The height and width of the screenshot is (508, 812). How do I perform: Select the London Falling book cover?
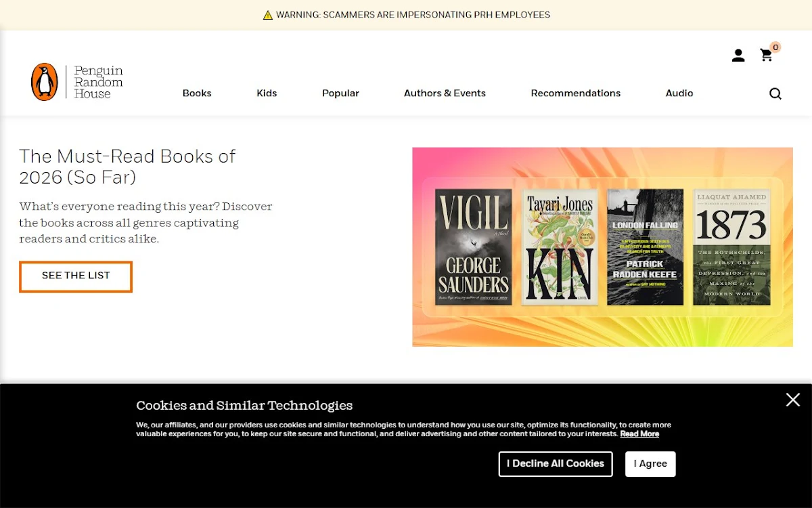pos(645,247)
